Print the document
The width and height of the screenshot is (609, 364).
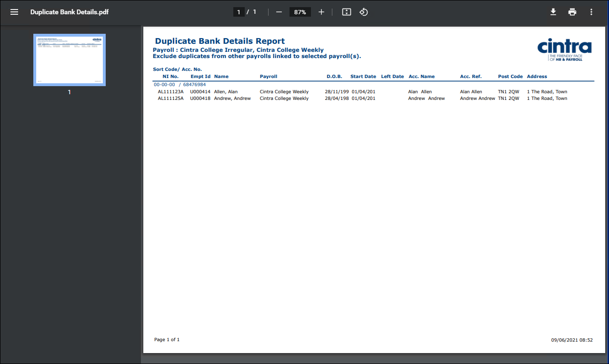(x=572, y=12)
